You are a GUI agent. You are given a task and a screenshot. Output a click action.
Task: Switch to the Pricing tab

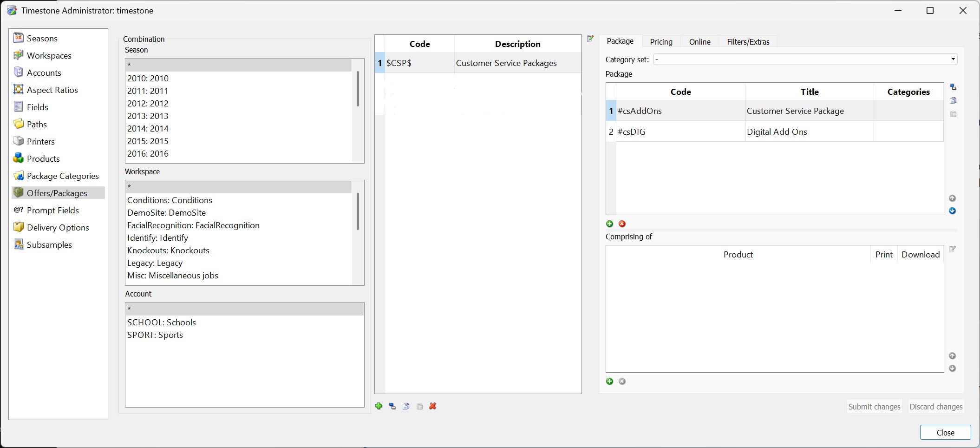[x=661, y=42]
